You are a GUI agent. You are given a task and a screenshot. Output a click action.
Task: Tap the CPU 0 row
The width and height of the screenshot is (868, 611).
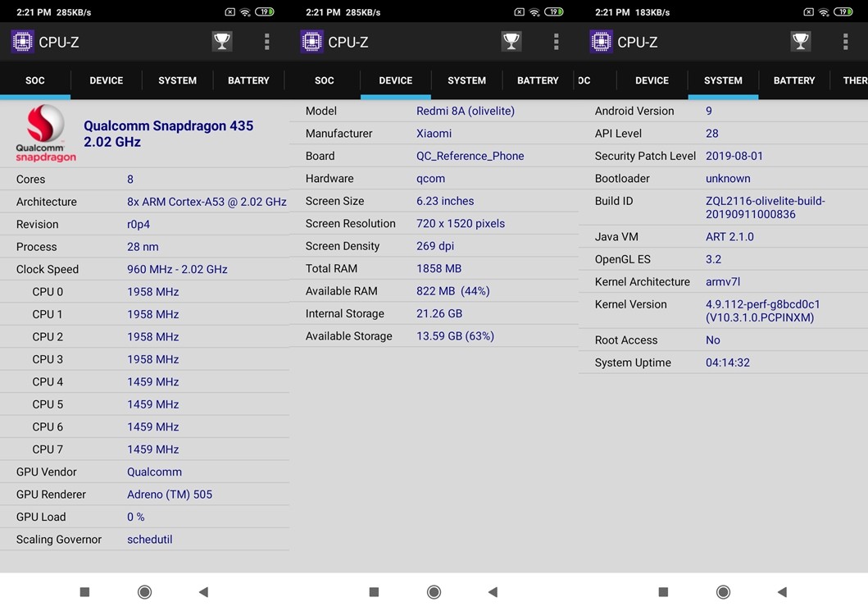pos(144,292)
